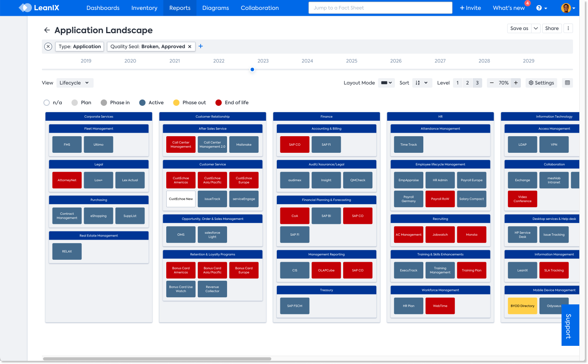588x364 pixels.
Task: Open the salesforce Light application tile
Action: tap(212, 235)
